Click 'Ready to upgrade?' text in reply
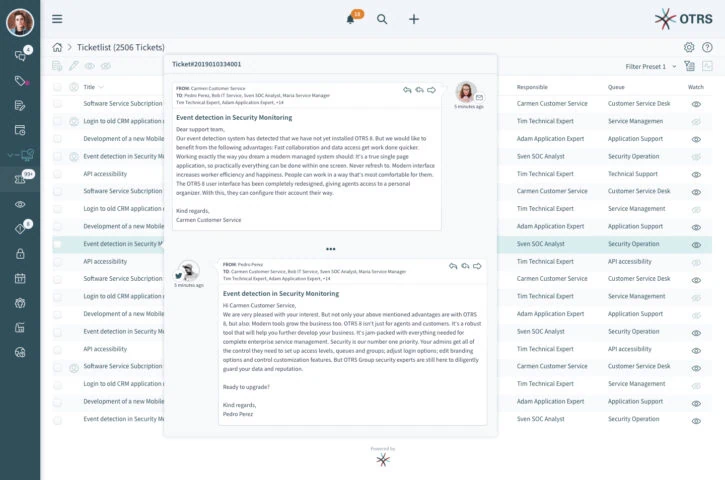This screenshot has height=480, width=725. [246, 387]
